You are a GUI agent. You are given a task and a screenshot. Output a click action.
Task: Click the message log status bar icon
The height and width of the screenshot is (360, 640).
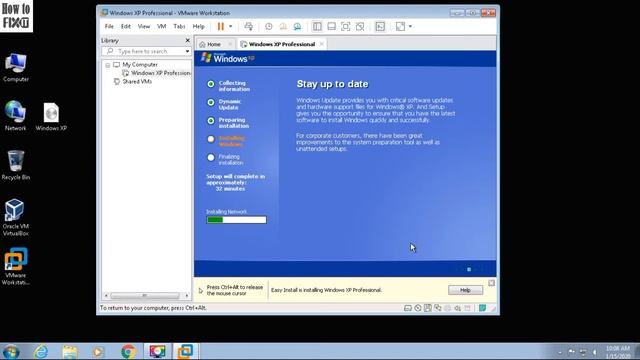(482, 308)
